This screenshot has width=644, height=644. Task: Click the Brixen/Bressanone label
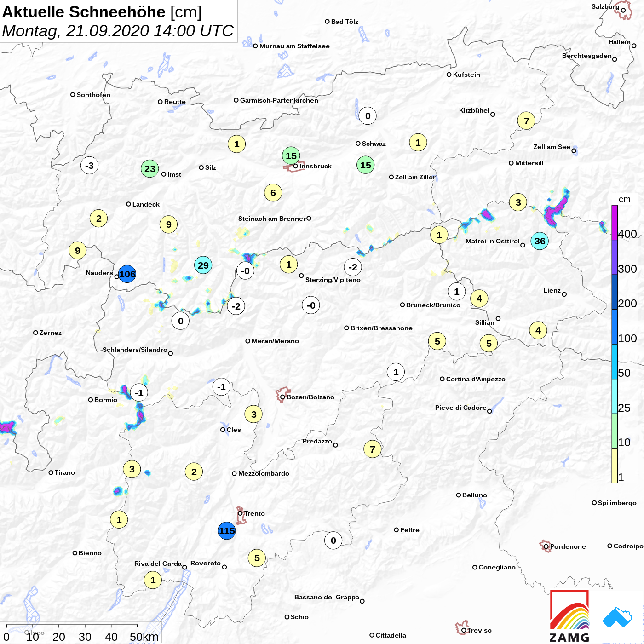[x=381, y=328]
